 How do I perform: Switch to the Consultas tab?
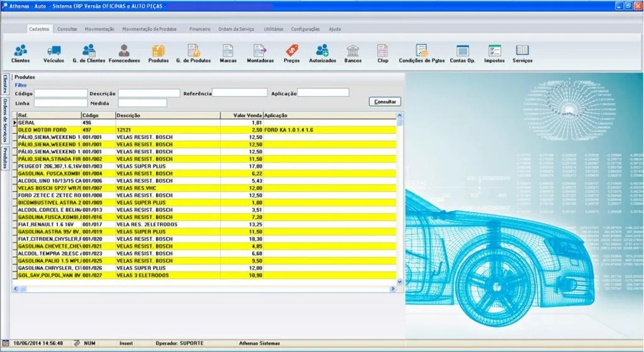pyautogui.click(x=67, y=29)
